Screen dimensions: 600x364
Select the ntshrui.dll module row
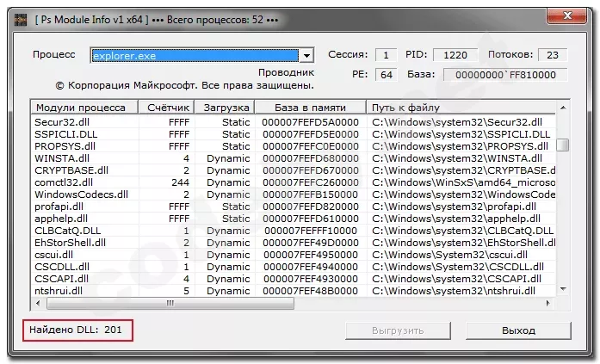click(294, 291)
